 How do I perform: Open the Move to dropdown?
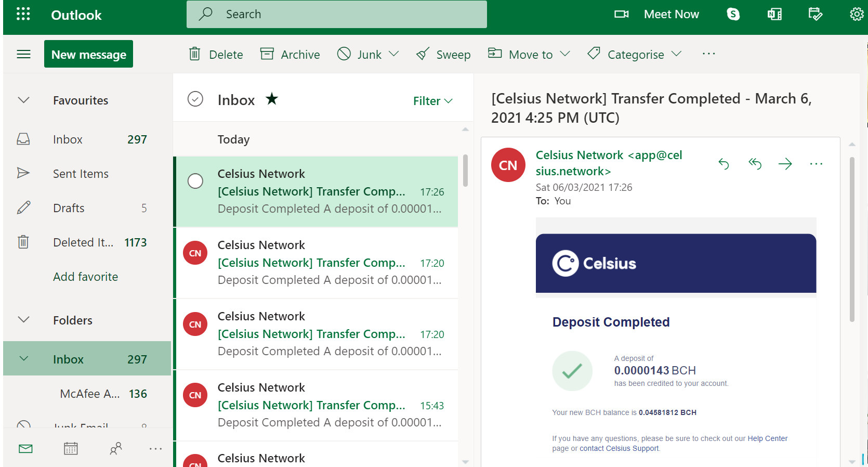tap(529, 54)
